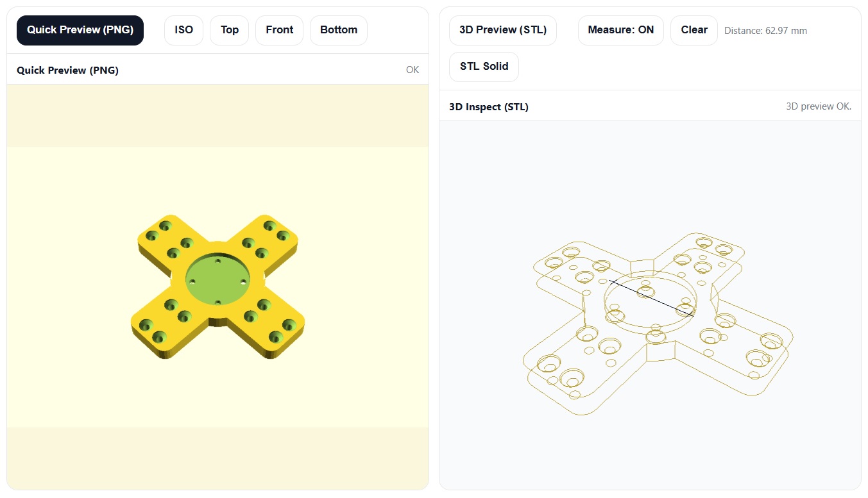Click the Quick Preview (PNG) panel heading
This screenshot has width=868, height=498.
click(x=67, y=71)
